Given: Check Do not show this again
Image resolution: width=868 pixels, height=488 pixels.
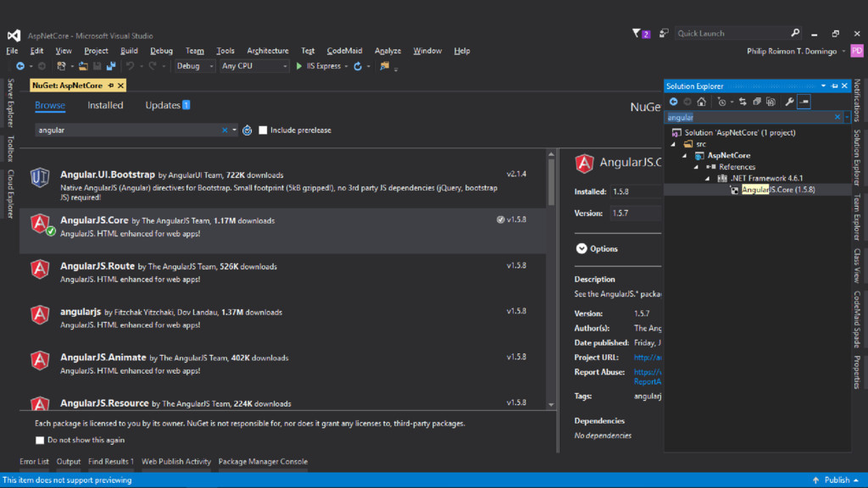Looking at the screenshot, I should click(40, 441).
